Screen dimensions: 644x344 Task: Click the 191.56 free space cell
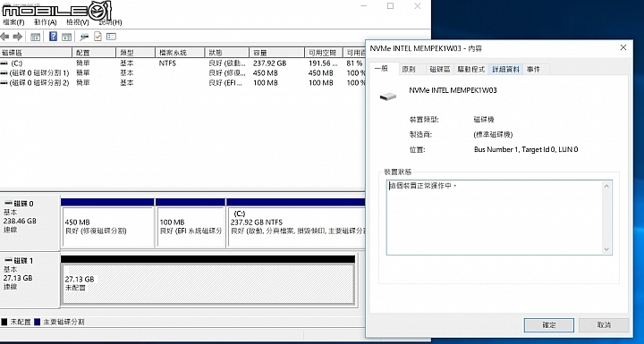coord(323,63)
